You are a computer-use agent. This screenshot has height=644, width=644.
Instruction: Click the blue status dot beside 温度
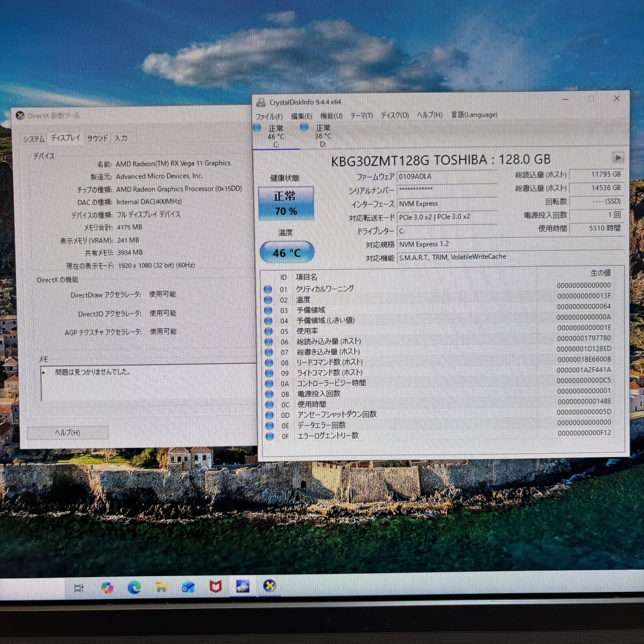pyautogui.click(x=268, y=299)
